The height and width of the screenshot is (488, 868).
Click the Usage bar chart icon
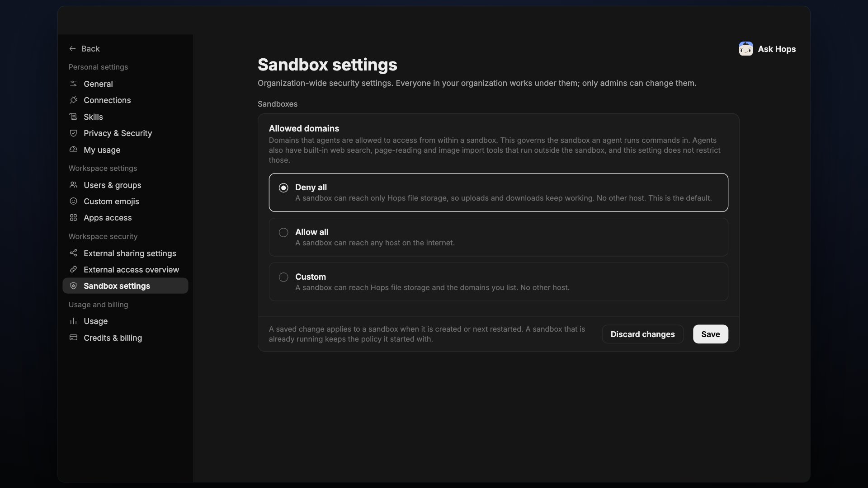(x=73, y=321)
